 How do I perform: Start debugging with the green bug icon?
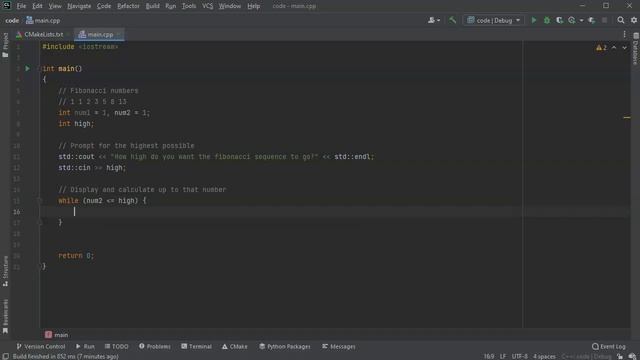pos(547,20)
